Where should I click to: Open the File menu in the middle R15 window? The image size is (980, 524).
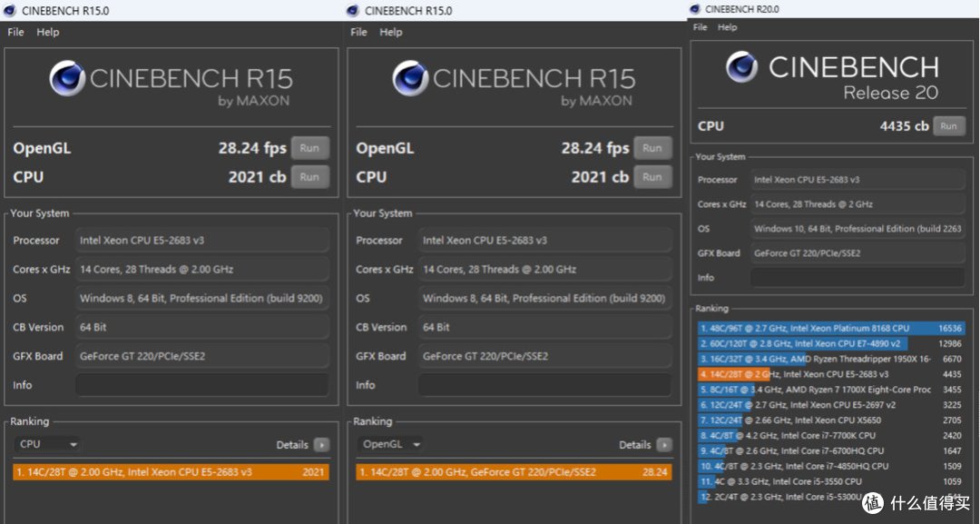(x=358, y=32)
